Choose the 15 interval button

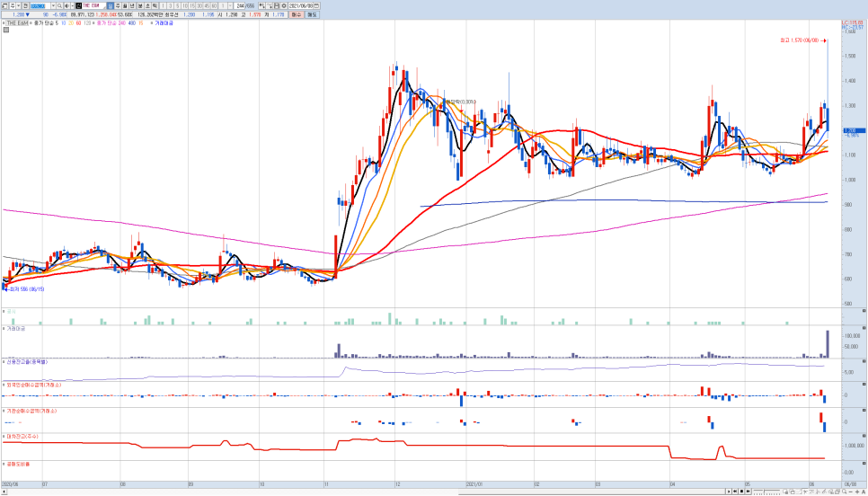click(x=192, y=5)
